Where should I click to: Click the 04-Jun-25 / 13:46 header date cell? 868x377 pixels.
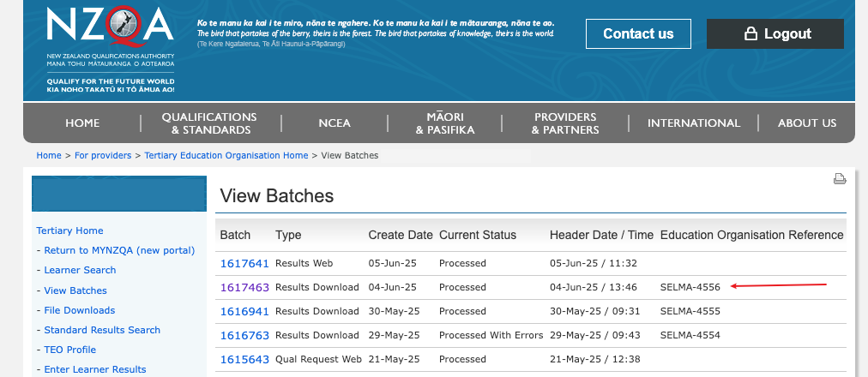(594, 287)
